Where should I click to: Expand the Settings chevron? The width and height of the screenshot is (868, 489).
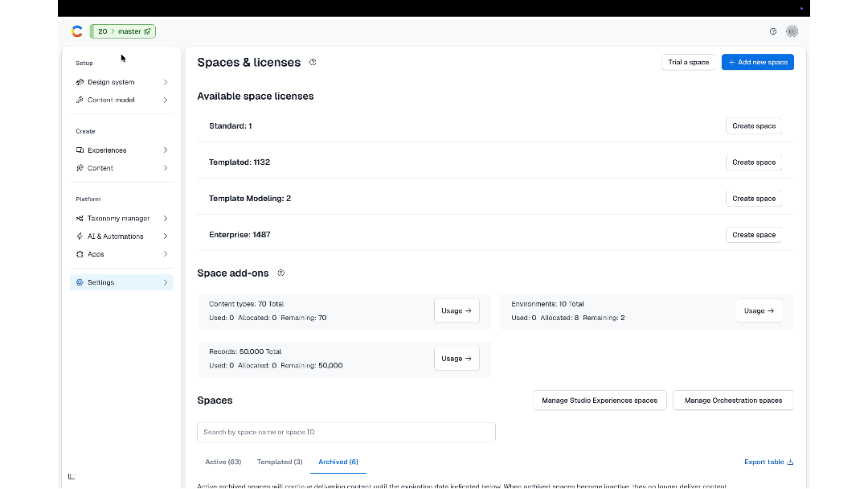point(166,282)
